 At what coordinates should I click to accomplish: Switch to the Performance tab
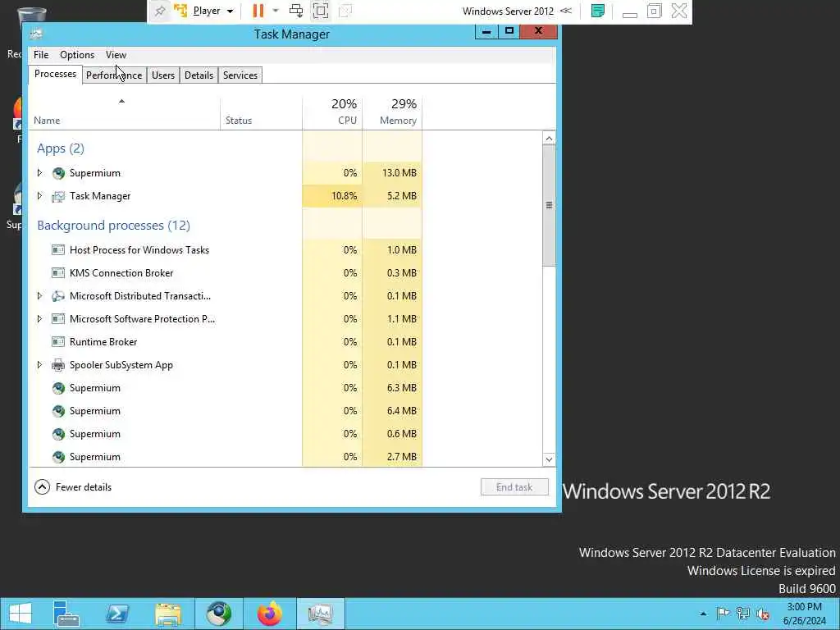click(x=114, y=75)
